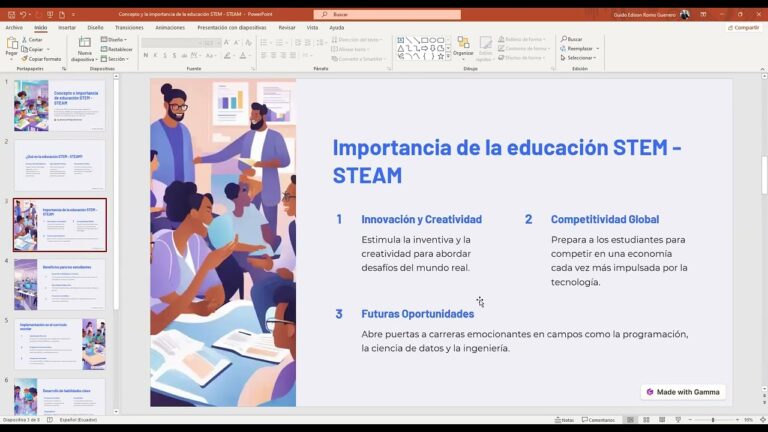Select the right arrow shape in gallery
Viewport: 768px width, 432px height.
coord(425,48)
